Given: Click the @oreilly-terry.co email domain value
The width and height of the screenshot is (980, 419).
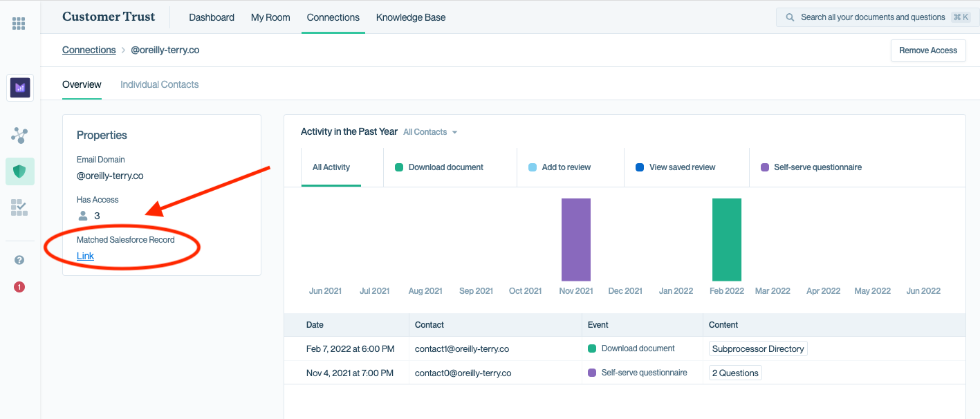Looking at the screenshot, I should (x=110, y=176).
